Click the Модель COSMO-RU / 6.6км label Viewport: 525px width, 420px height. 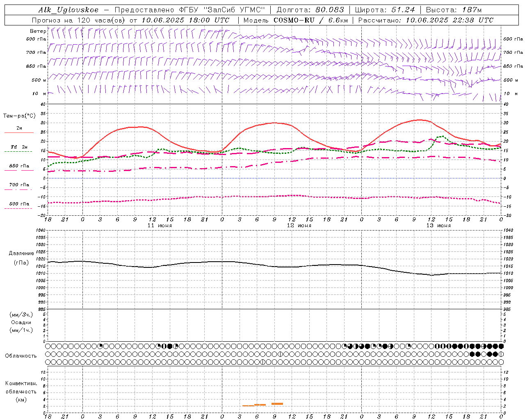coord(295,20)
